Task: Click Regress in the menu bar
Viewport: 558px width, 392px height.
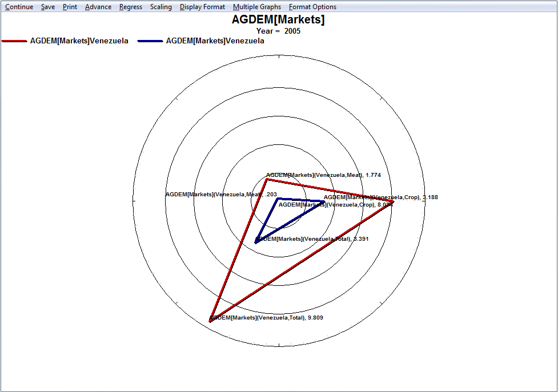Action: (131, 7)
